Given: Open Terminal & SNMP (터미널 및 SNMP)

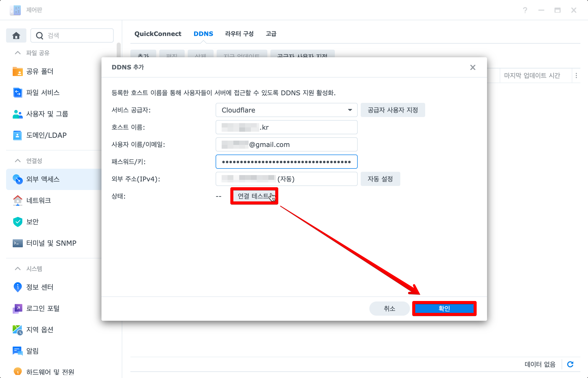Looking at the screenshot, I should point(51,243).
